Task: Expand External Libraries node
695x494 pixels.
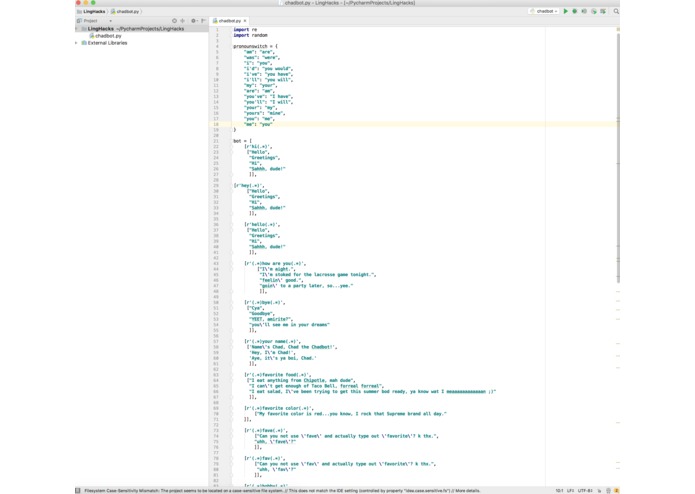Action: point(76,43)
